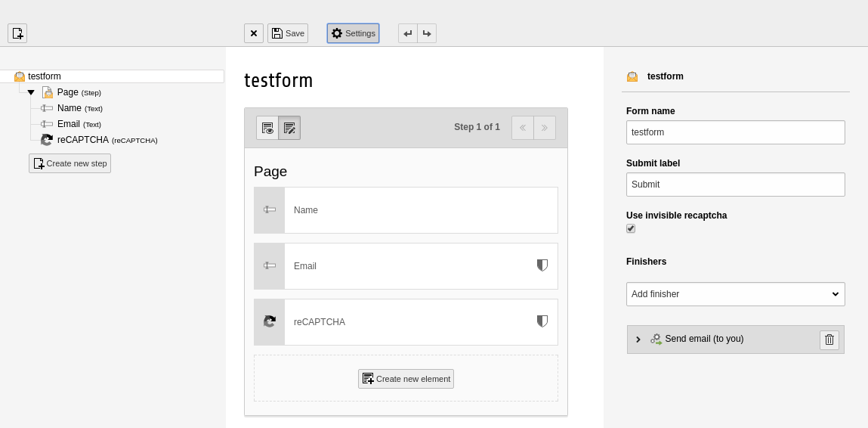Open form Settings
Viewport: 868px width, 428px height.
tap(353, 33)
